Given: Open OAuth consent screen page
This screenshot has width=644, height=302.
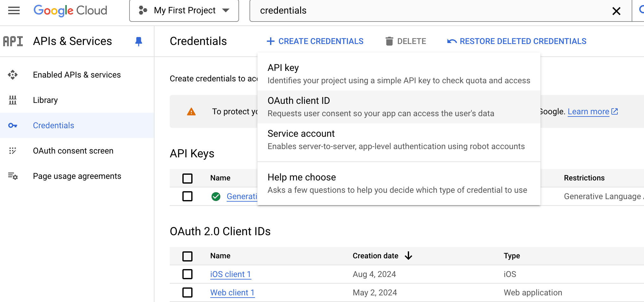Looking at the screenshot, I should tap(77, 151).
